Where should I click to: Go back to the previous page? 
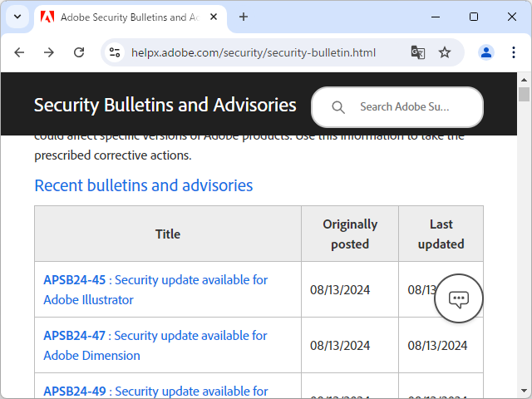[x=19, y=52]
